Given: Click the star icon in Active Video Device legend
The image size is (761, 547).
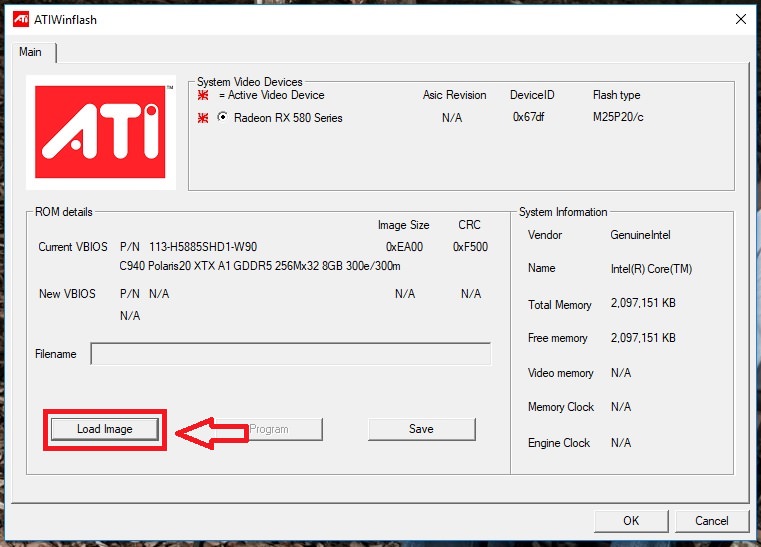Looking at the screenshot, I should [203, 95].
